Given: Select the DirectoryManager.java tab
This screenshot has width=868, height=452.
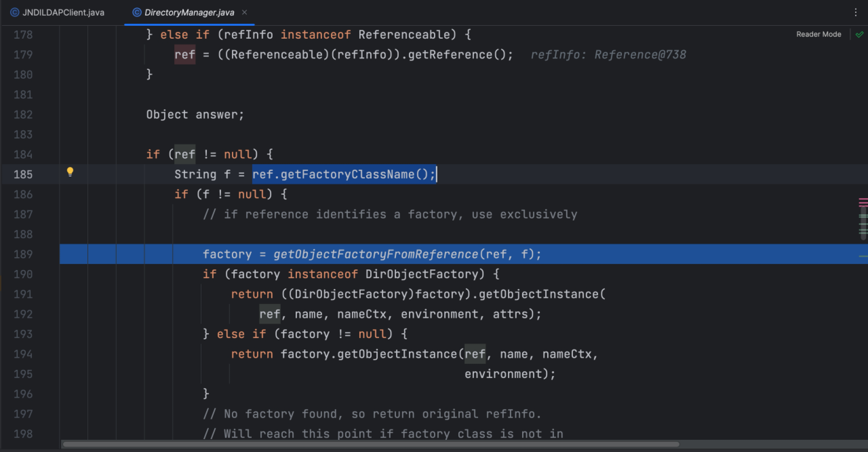Looking at the screenshot, I should [x=189, y=13].
